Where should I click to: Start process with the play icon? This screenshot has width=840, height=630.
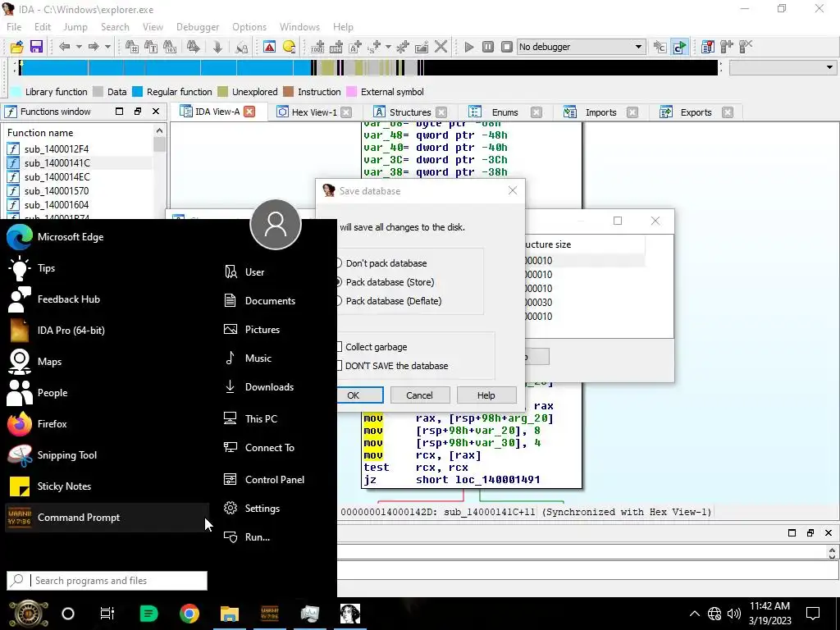468,47
